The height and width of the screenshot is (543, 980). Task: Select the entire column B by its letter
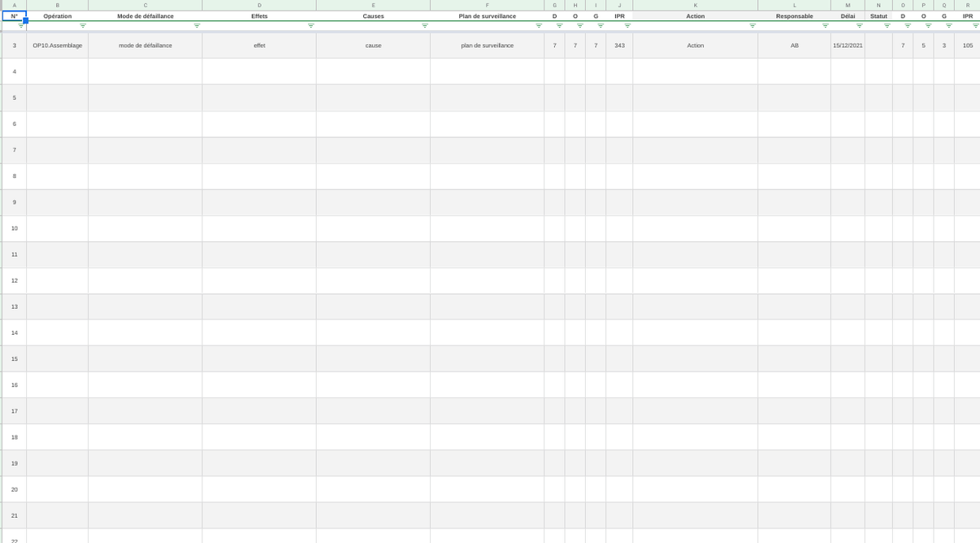click(x=59, y=5)
